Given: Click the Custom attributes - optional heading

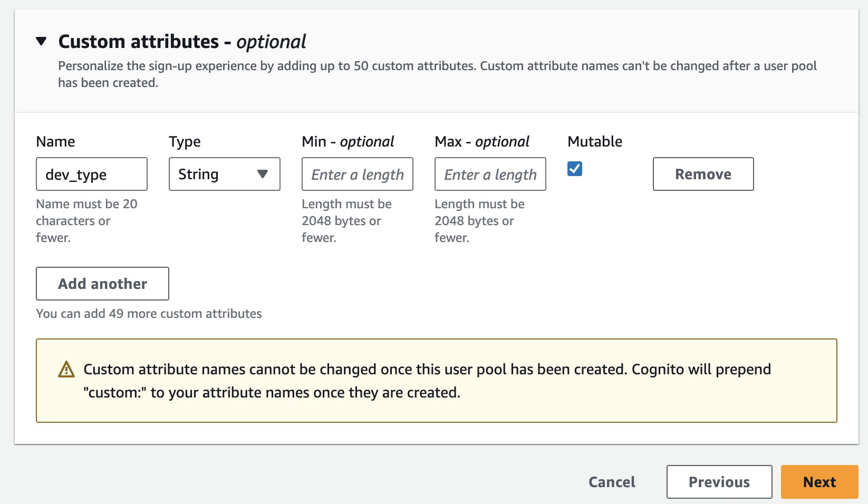Looking at the screenshot, I should coord(182,42).
